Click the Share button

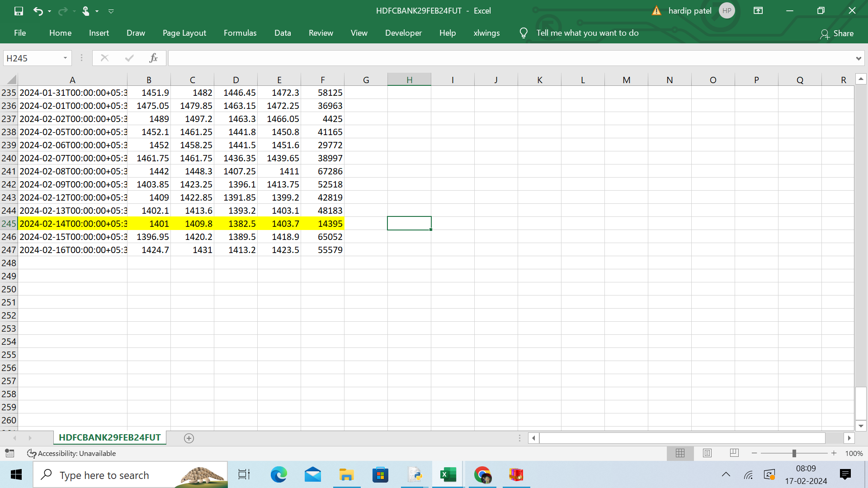[837, 33]
